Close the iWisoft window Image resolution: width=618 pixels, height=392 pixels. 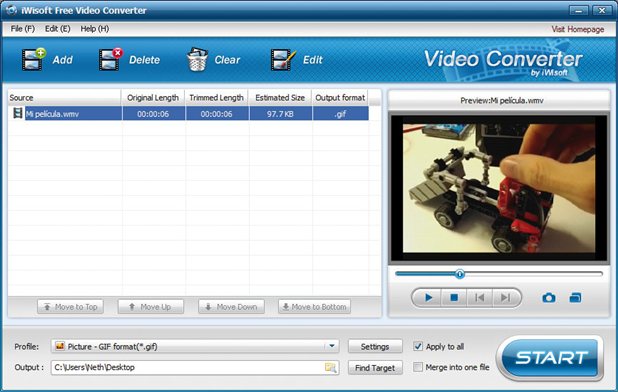point(602,10)
